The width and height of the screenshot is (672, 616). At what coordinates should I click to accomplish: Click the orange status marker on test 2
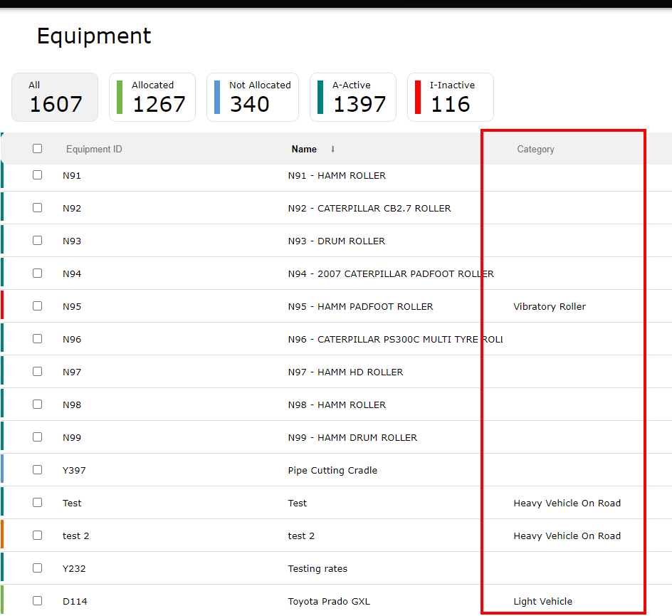point(2,535)
